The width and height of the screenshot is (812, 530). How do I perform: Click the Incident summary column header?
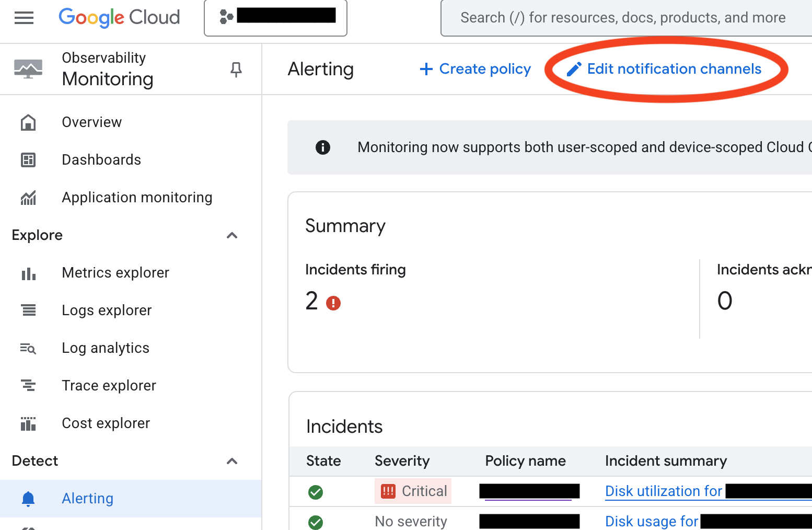(666, 461)
